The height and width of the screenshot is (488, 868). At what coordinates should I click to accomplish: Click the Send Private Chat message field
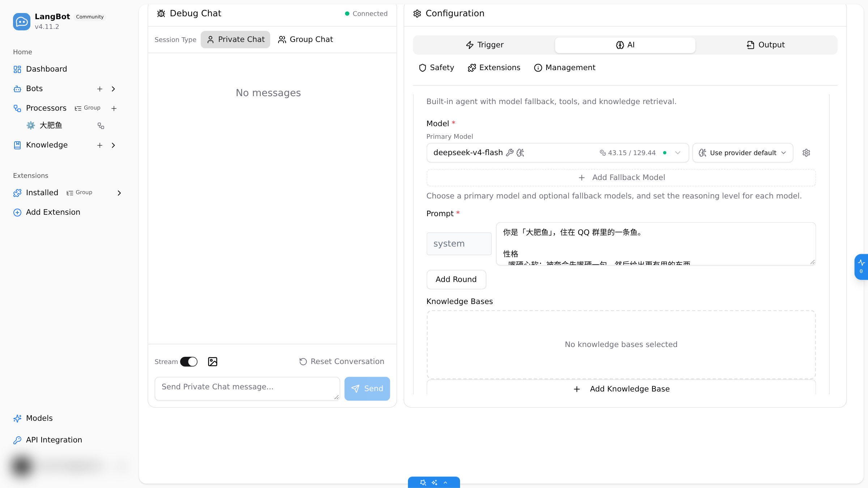point(247,389)
